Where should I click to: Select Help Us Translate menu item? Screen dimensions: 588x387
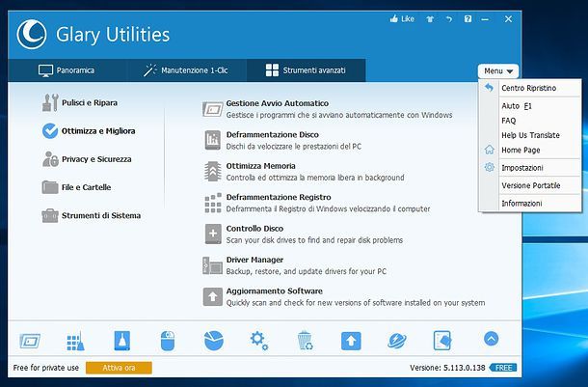click(x=530, y=135)
